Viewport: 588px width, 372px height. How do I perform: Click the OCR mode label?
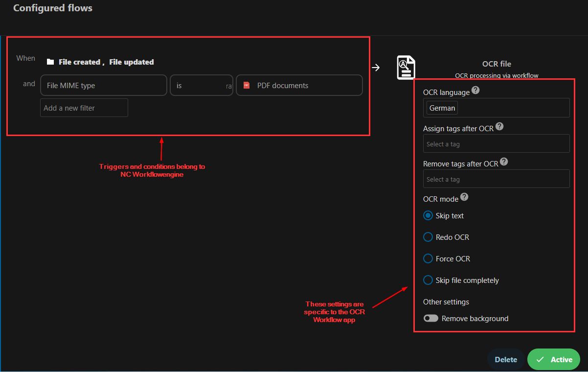coord(441,199)
